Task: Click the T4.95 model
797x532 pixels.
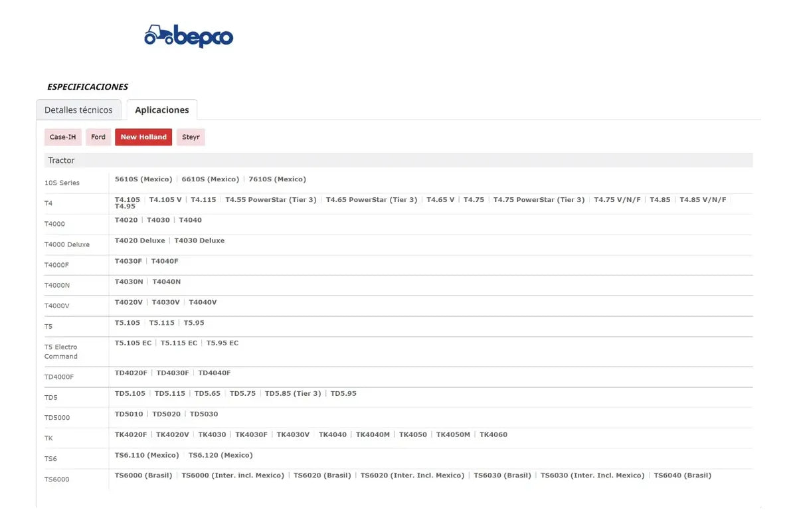Action: pos(125,207)
